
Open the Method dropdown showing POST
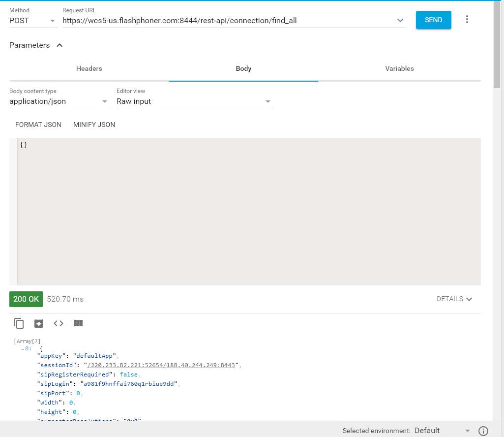coord(32,21)
